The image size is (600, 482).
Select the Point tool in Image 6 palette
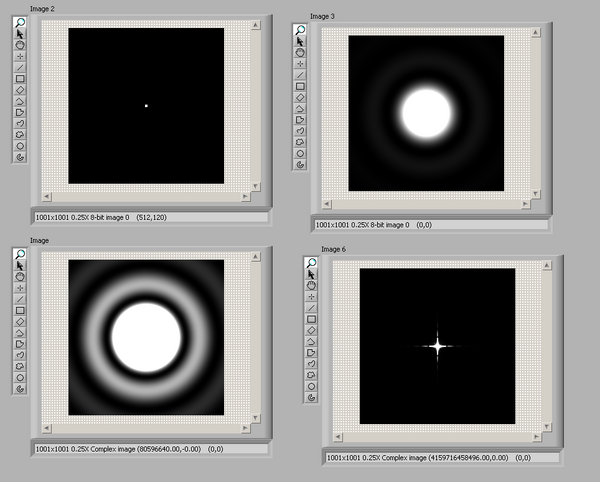312,296
